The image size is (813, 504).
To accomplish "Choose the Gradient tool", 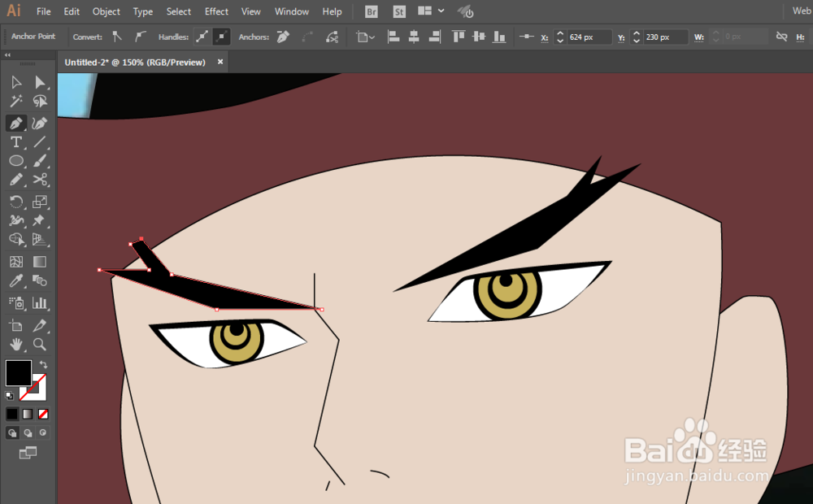I will [39, 262].
